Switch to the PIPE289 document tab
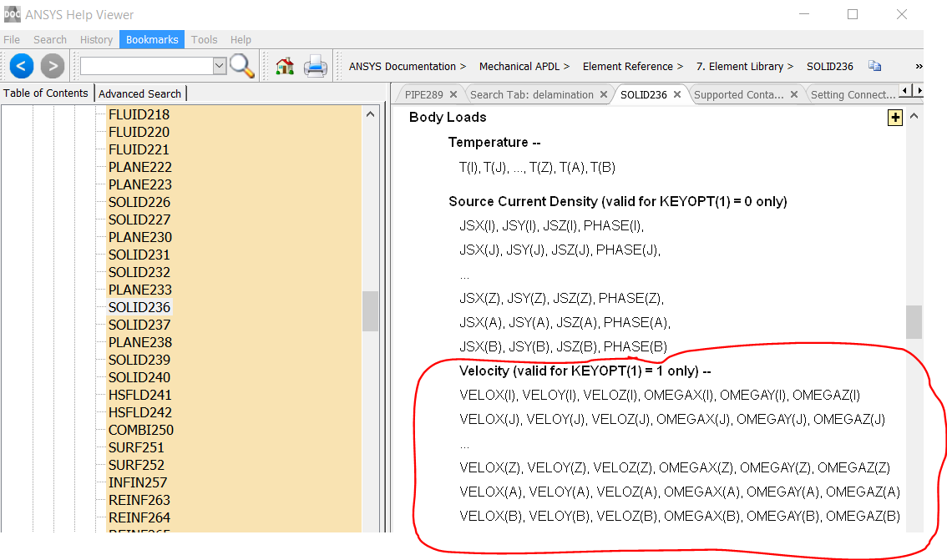Screen dimensions: 947x560 point(423,95)
